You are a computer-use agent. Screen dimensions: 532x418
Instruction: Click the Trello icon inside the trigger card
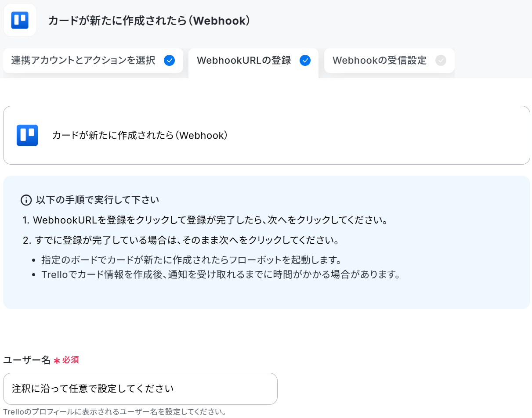(27, 135)
